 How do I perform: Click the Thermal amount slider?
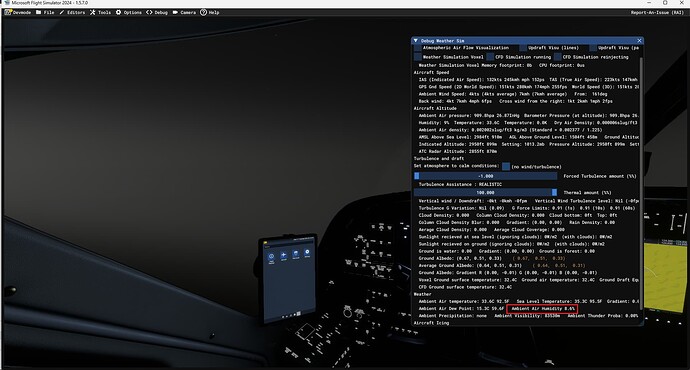coord(485,192)
